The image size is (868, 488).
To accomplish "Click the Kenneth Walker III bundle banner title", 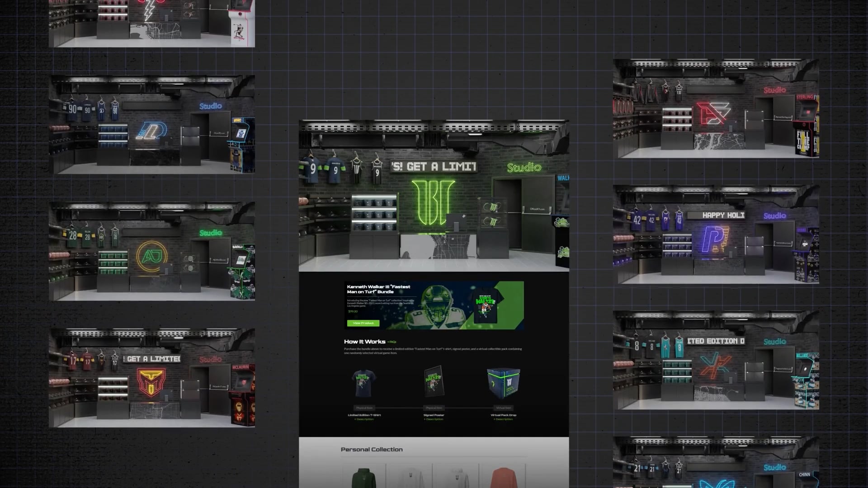I will [x=378, y=289].
